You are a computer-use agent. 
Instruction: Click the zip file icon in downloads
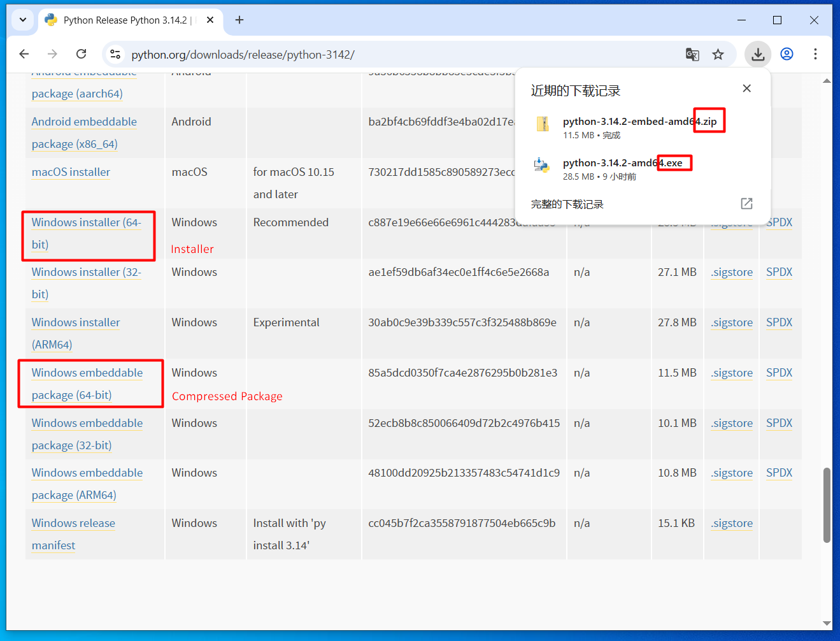[x=543, y=124]
